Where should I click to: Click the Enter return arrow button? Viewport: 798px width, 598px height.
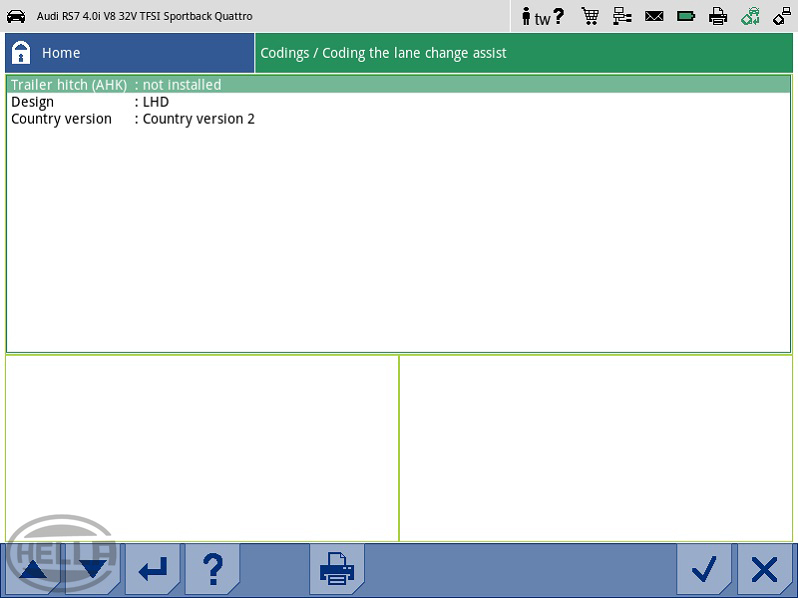point(153,570)
